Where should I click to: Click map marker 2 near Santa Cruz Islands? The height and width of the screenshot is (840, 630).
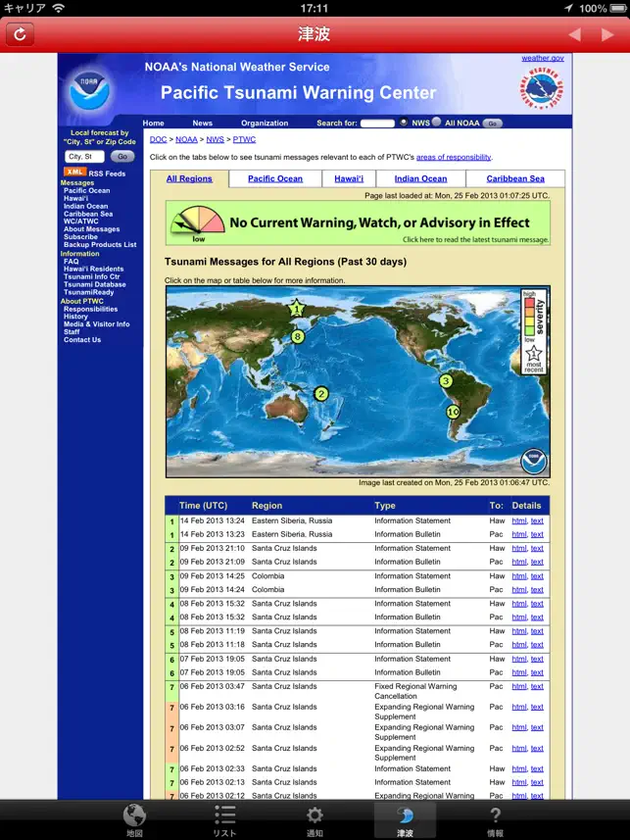(x=321, y=394)
